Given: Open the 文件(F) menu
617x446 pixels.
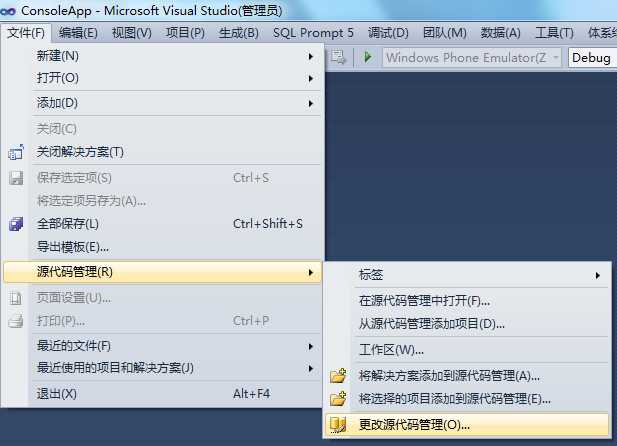Looking at the screenshot, I should 26,33.
